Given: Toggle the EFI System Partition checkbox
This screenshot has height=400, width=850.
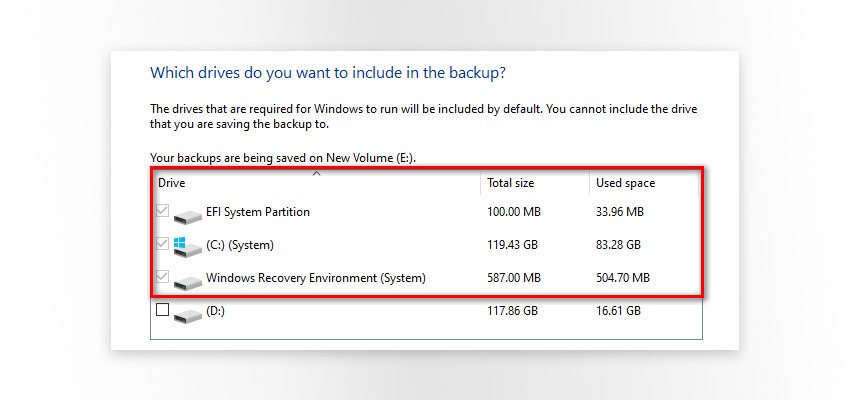Looking at the screenshot, I should 163,212.
